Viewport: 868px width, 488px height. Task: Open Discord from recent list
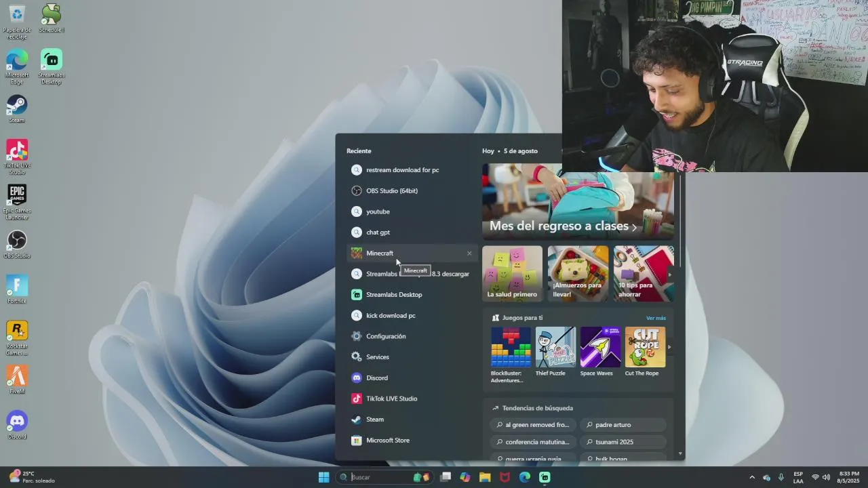tap(412, 378)
